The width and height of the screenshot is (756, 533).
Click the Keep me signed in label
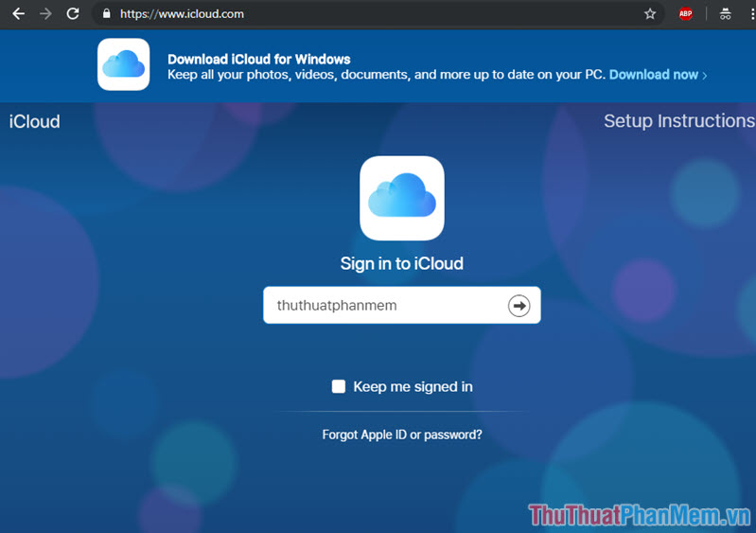(x=413, y=387)
